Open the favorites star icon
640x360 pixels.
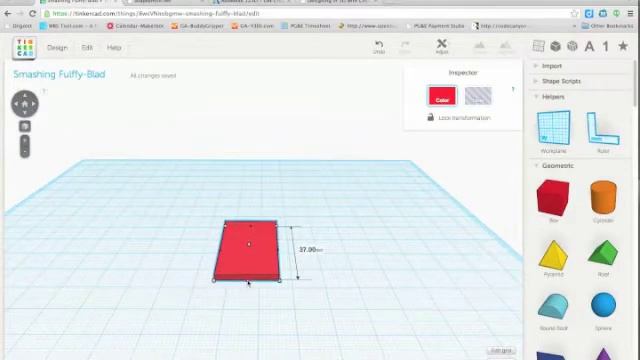point(623,46)
